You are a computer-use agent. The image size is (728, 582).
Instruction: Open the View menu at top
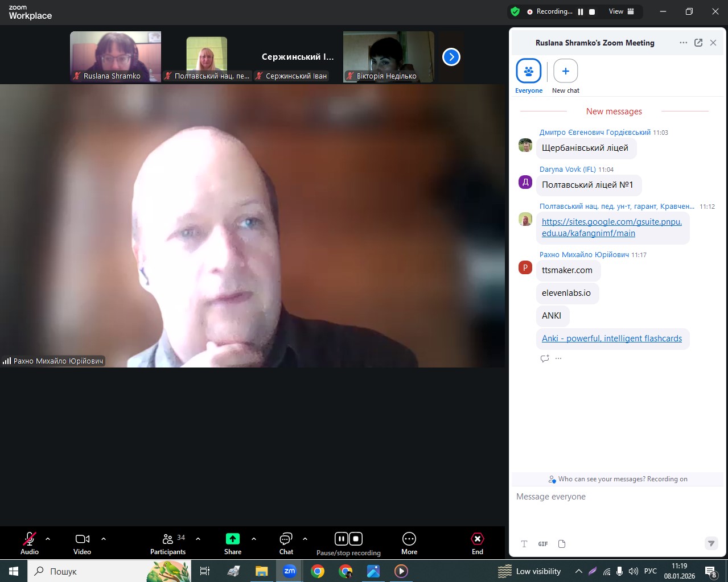click(x=621, y=11)
